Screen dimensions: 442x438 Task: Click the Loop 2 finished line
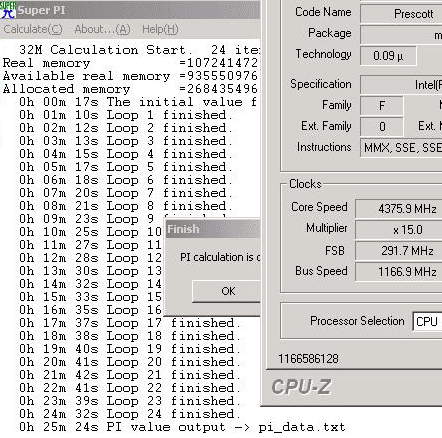[x=126, y=128]
